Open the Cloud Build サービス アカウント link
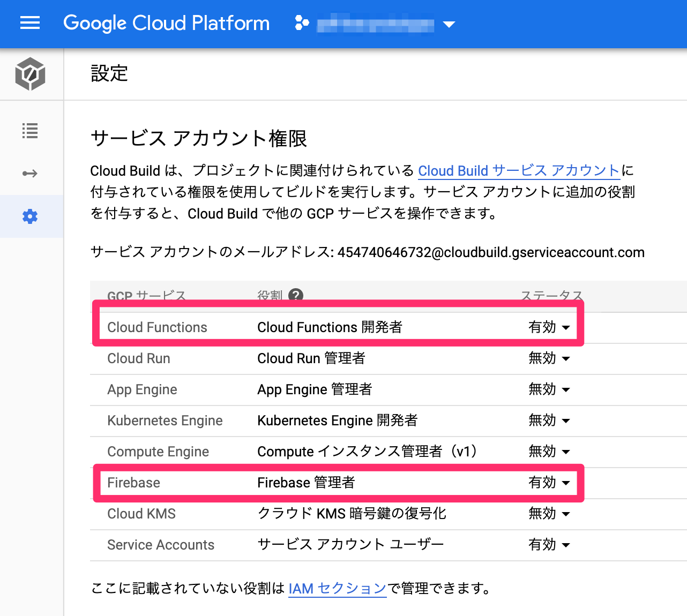Viewport: 687px width, 616px height. click(x=519, y=171)
